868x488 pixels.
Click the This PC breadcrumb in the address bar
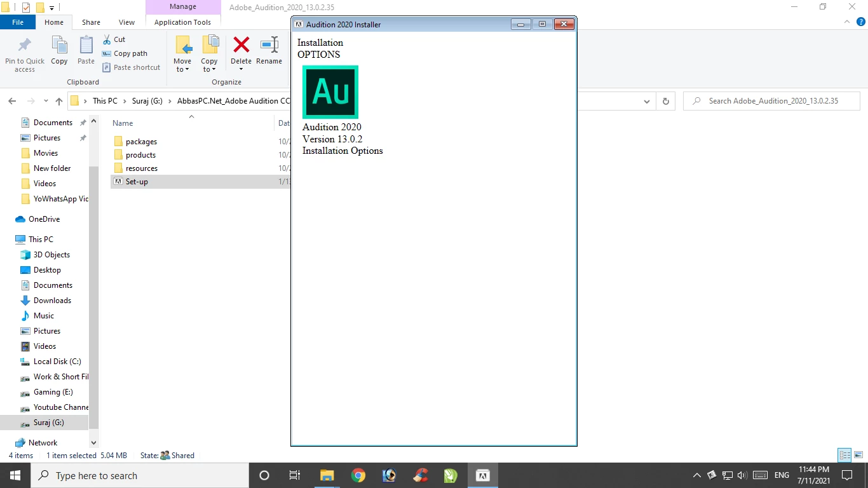(x=105, y=101)
